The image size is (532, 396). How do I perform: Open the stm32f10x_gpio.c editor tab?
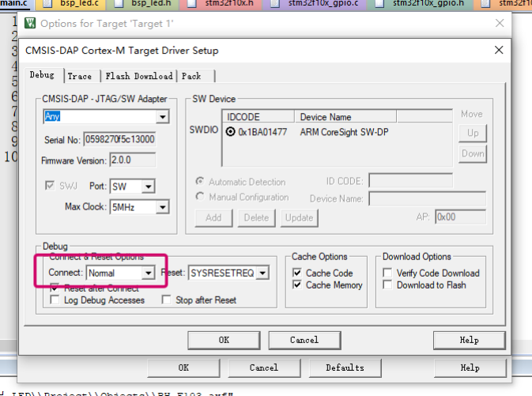click(316, 4)
